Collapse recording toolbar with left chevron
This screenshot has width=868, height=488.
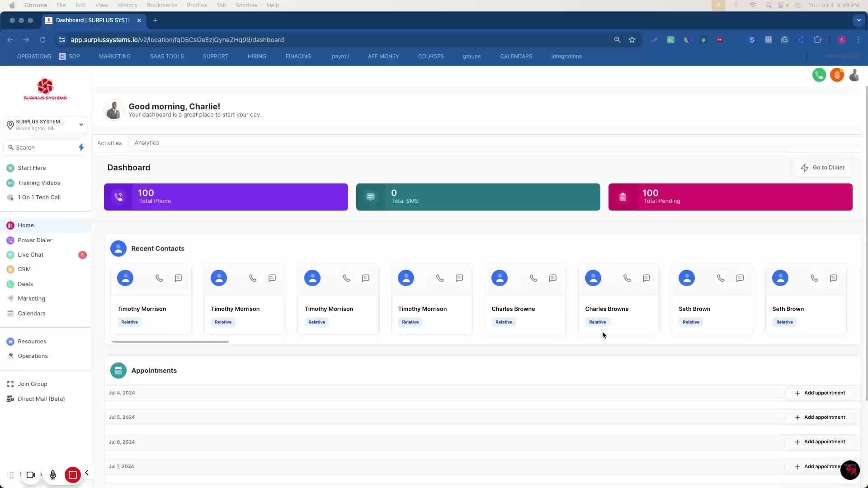click(x=87, y=473)
